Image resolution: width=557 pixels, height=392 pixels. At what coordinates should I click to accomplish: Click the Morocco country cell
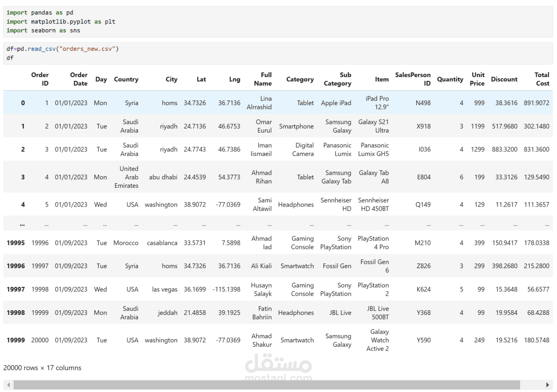[x=126, y=243]
